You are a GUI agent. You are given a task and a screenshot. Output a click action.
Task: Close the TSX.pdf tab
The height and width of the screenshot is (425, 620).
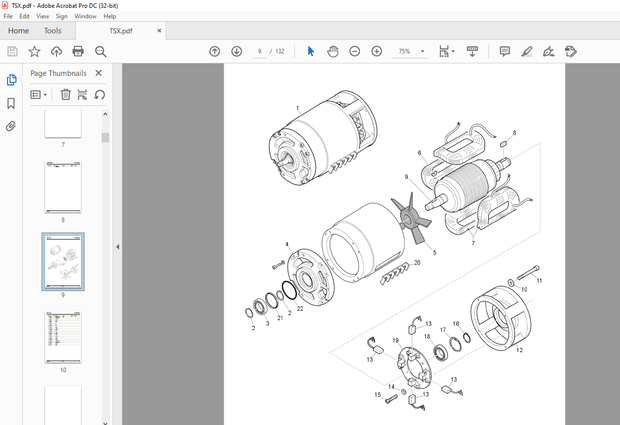(x=159, y=30)
